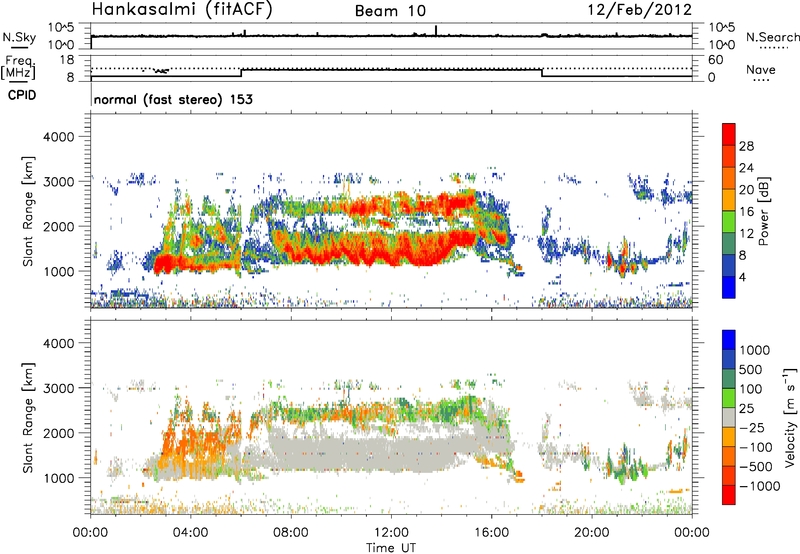The width and height of the screenshot is (800, 554).
Task: Click the 'Velocity [m s-1]' colorbar title
Action: (791, 417)
